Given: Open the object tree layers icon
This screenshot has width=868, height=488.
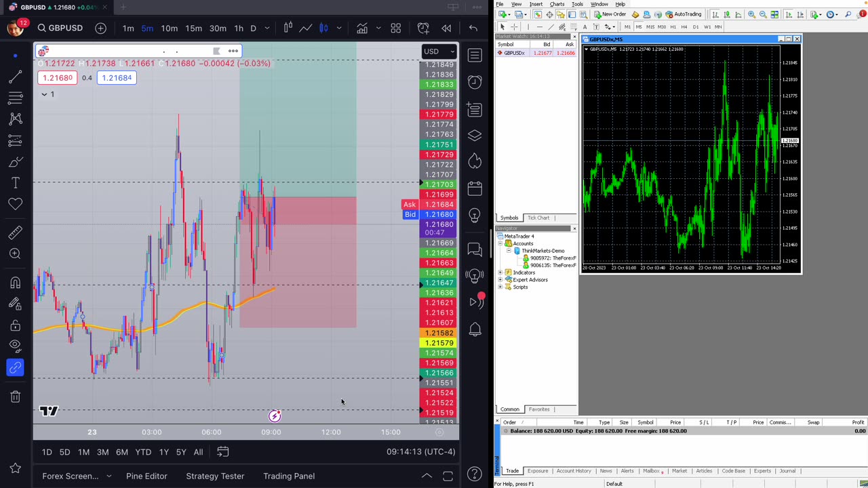Looking at the screenshot, I should [x=475, y=135].
